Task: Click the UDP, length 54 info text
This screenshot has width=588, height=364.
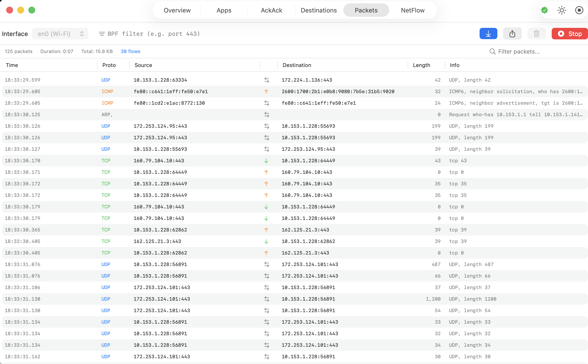Action: click(x=469, y=310)
